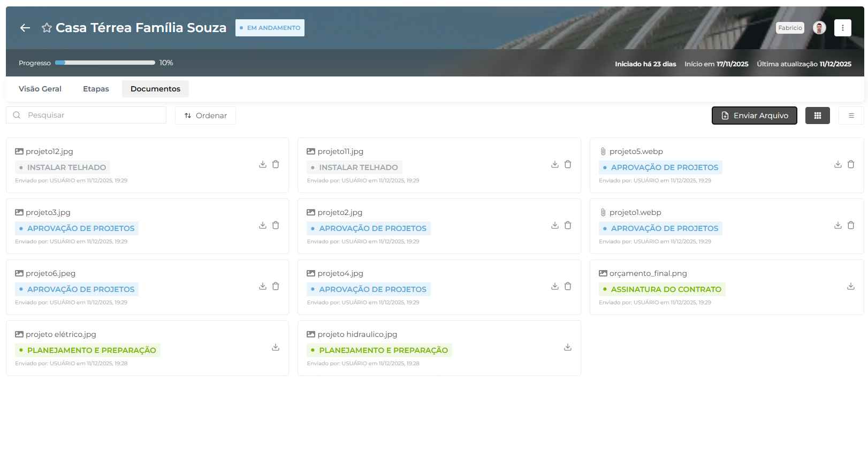Delete the projeto3.jpg document
The width and height of the screenshot is (868, 469).
[x=276, y=225]
